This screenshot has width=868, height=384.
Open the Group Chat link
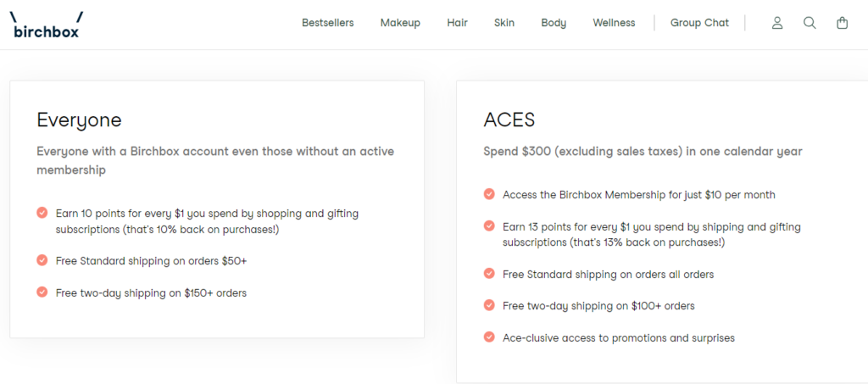699,23
